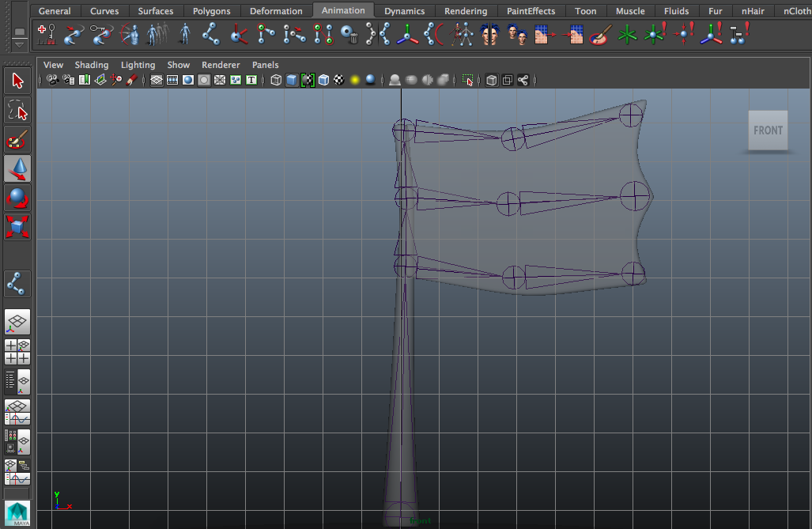Select the Lasso selection tool
This screenshot has height=529, width=812.
coord(17,110)
